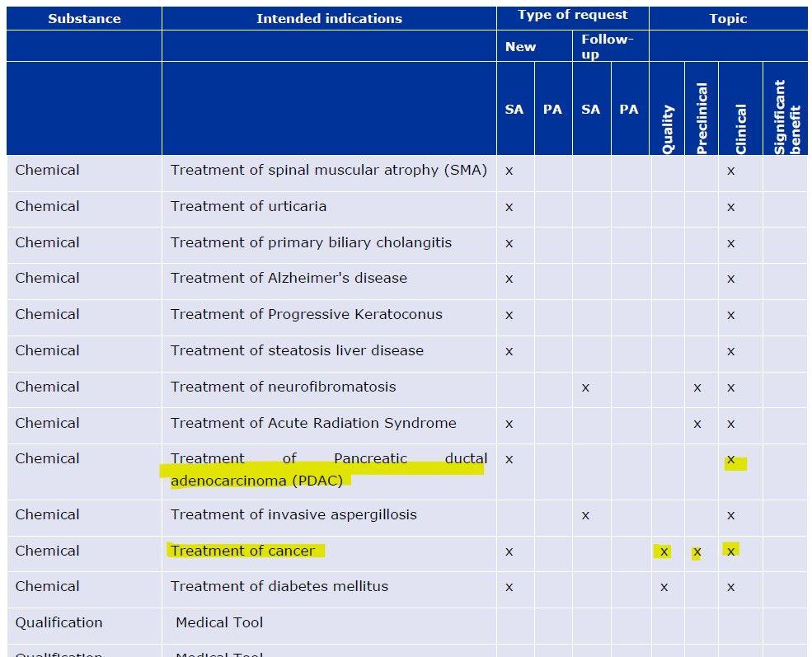Click the rotated Quality column header

click(668, 129)
